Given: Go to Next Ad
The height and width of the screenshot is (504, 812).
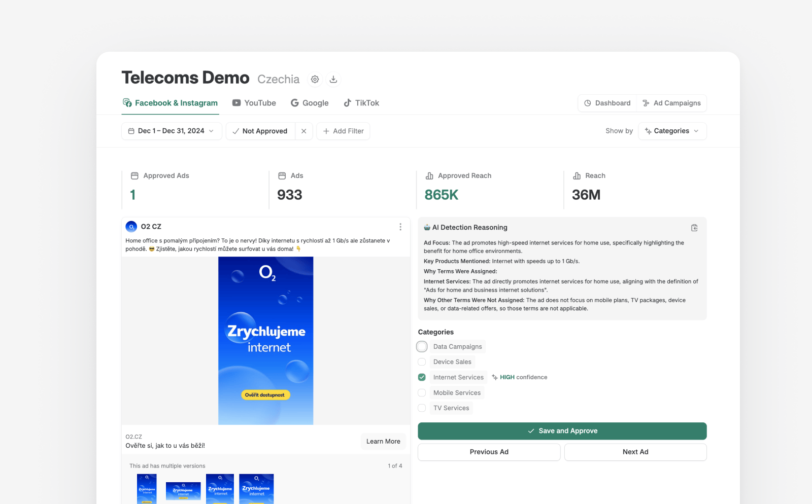Looking at the screenshot, I should coord(635,452).
